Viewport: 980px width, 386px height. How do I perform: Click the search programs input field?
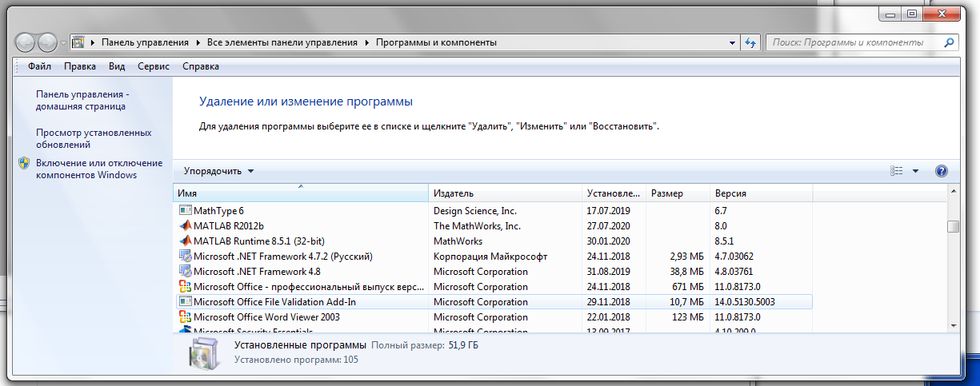(851, 42)
